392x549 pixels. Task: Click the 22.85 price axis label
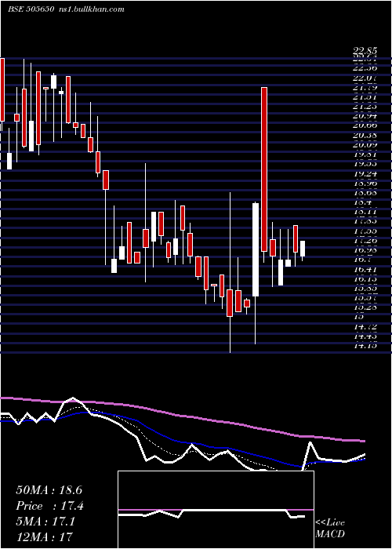(365, 52)
